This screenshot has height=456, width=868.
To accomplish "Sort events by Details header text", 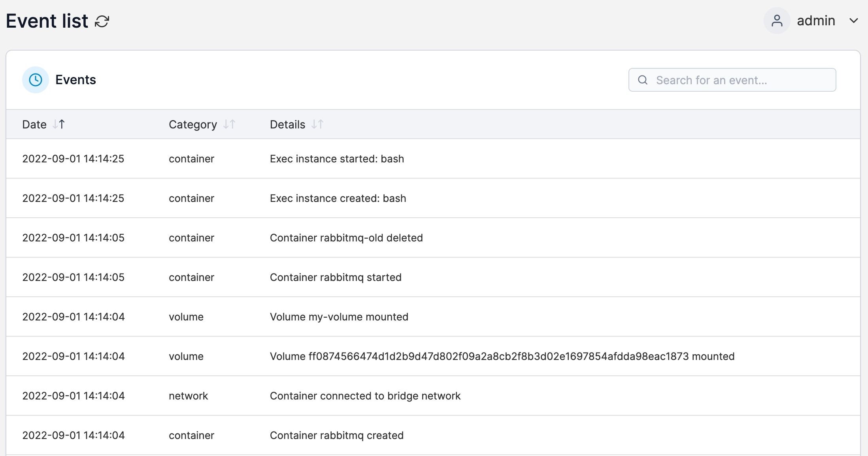I will [x=287, y=124].
